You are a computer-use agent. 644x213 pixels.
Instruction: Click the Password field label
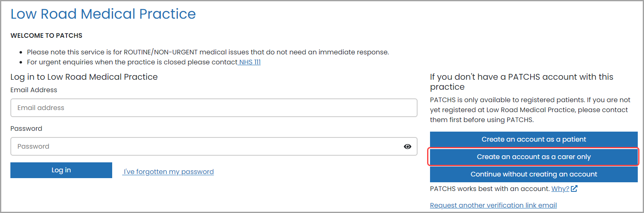click(26, 129)
